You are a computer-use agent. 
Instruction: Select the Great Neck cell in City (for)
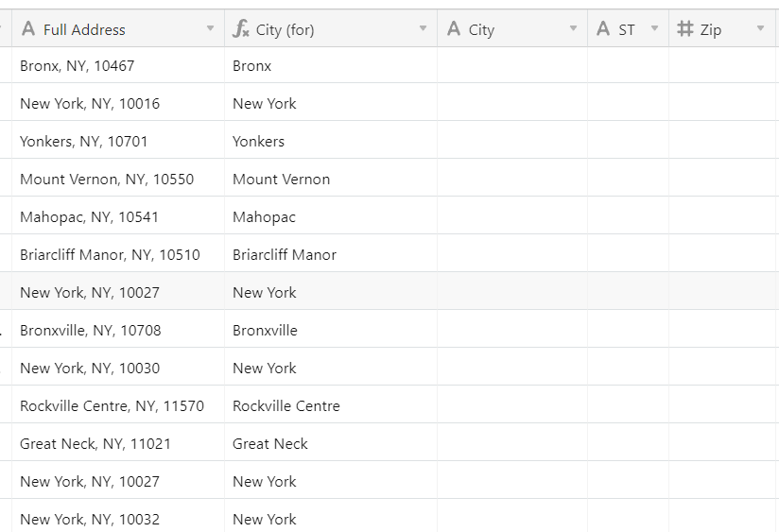coord(331,442)
